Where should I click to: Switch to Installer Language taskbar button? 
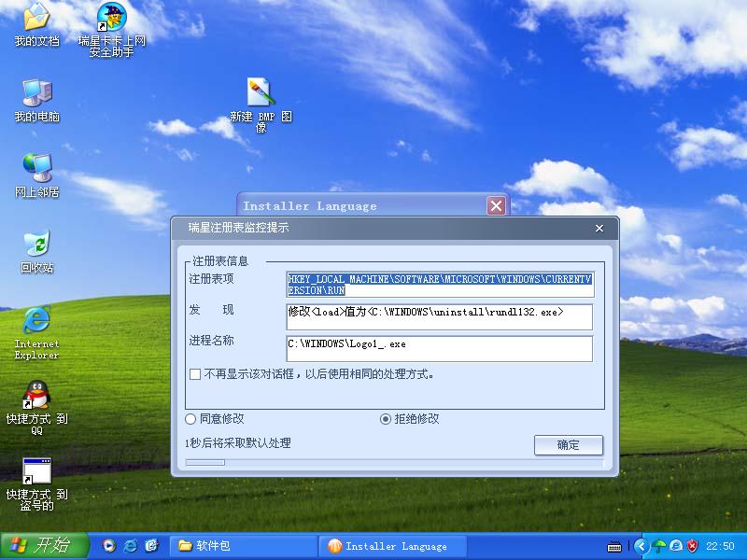pyautogui.click(x=392, y=546)
